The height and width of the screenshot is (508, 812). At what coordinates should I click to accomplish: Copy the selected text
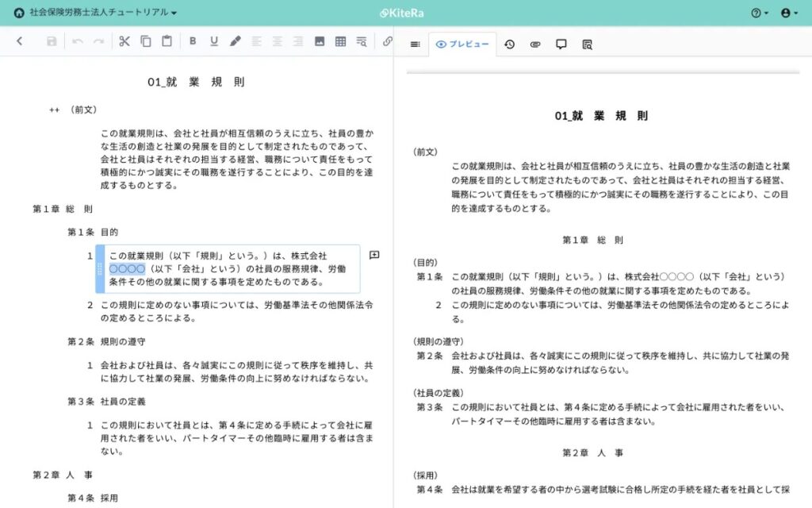point(146,41)
